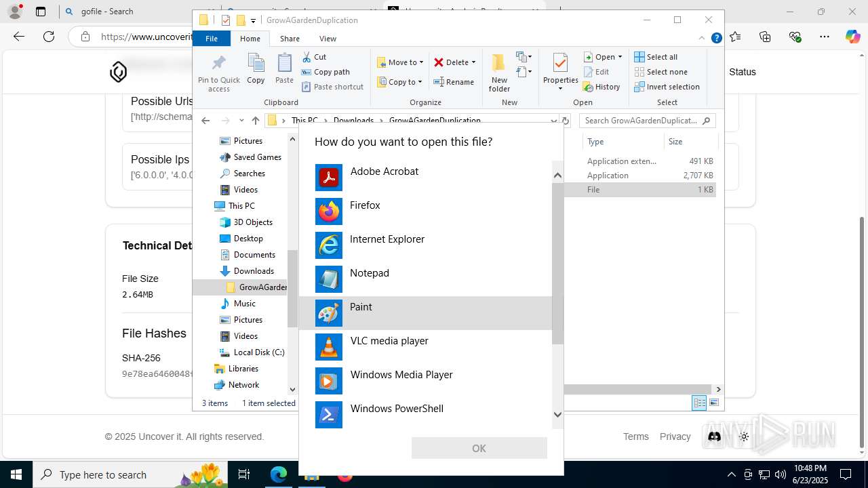Go back in File Explorer
The image size is (868, 488).
pyautogui.click(x=205, y=121)
